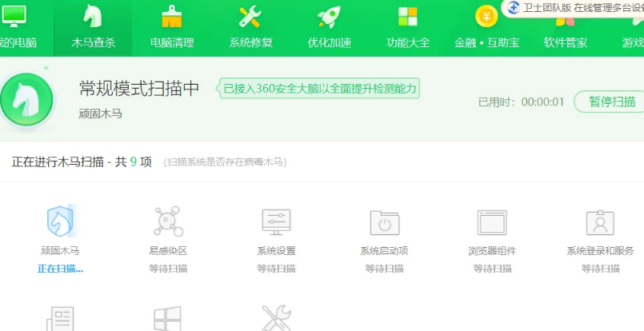Open the 功能大全 features grid icon
The height and width of the screenshot is (331, 644).
coord(408,17)
